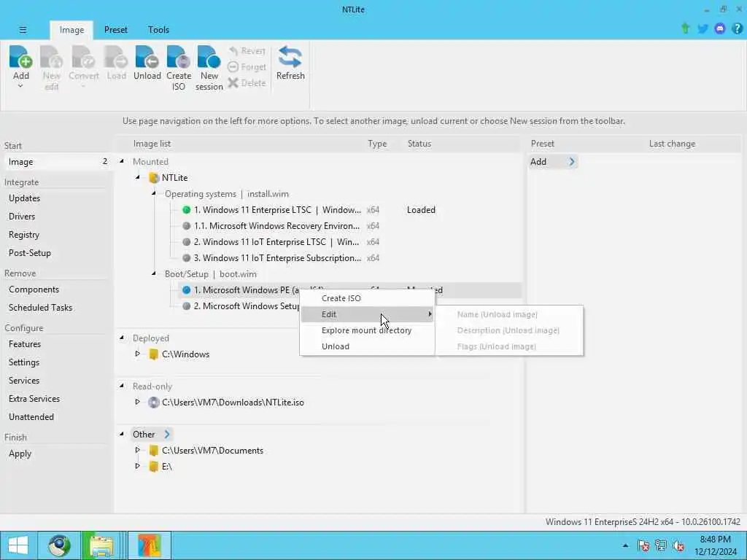This screenshot has width=747, height=560.
Task: Switch to the Tools tab
Action: pos(158,29)
